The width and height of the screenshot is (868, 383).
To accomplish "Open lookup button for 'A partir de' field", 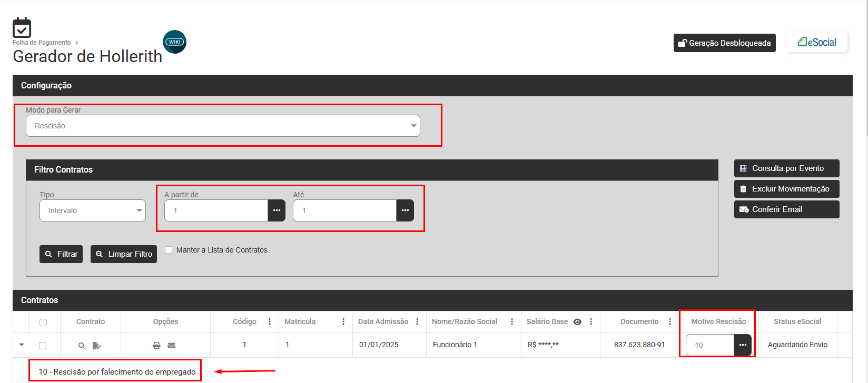I will (277, 210).
